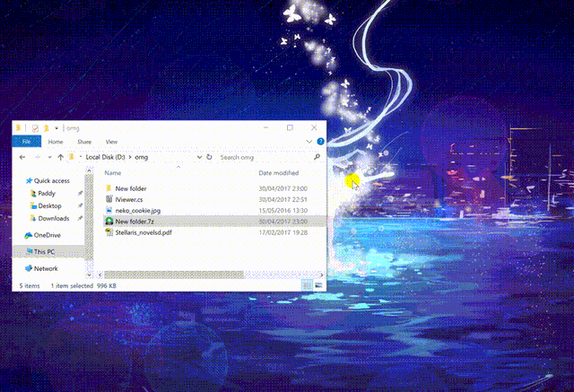Sort files by Date modified column header
The width and height of the screenshot is (574, 392).
click(x=279, y=173)
